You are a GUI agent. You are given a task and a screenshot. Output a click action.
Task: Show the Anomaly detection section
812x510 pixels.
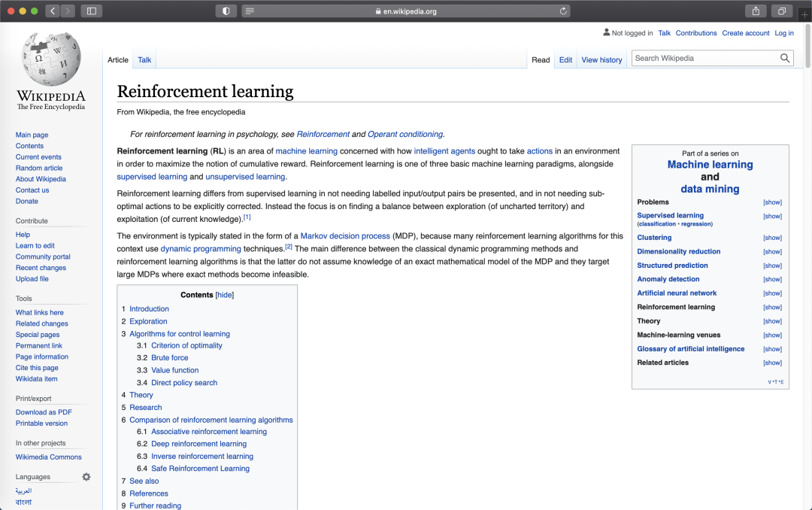point(772,279)
